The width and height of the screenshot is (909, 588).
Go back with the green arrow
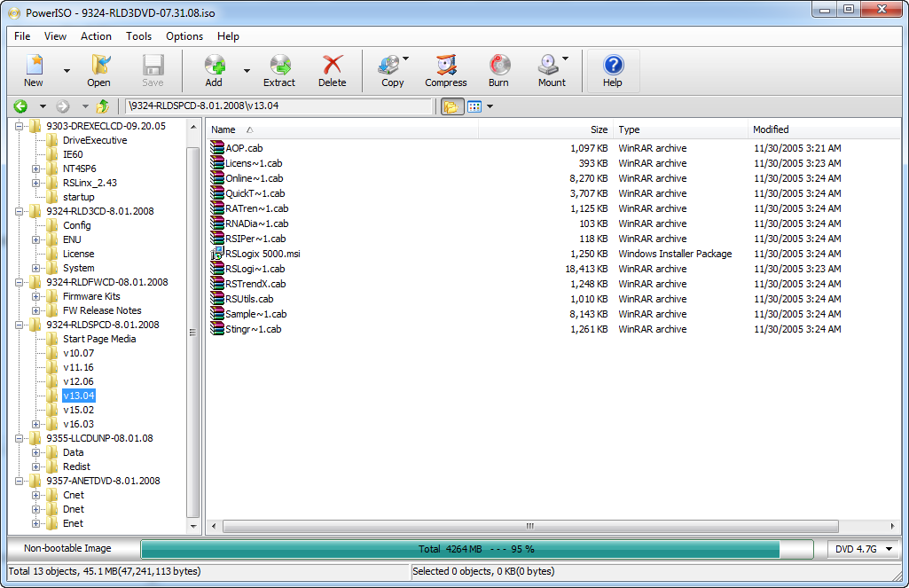tap(21, 106)
